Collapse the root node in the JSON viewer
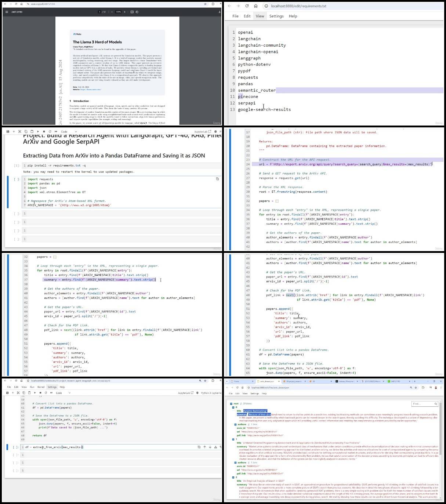 click(x=231, y=403)
